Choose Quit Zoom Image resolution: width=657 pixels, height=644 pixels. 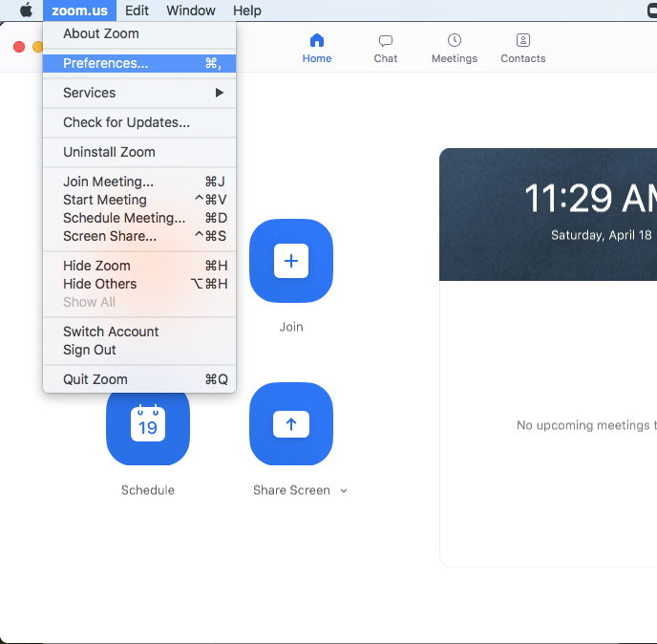139,379
